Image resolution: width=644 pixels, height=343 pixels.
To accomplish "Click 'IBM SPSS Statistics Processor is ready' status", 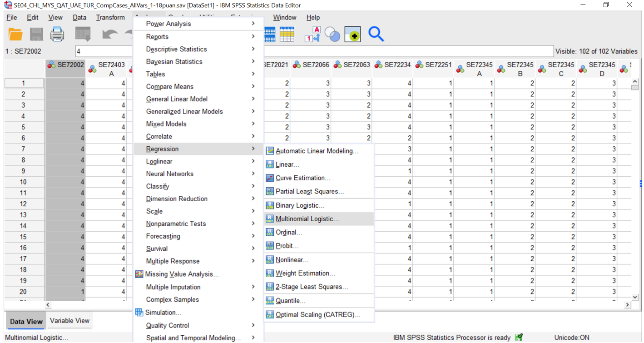I will 452,338.
